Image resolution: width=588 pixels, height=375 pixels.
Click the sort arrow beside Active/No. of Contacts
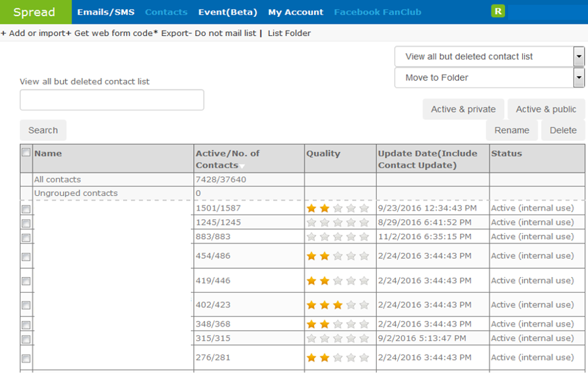[242, 166]
